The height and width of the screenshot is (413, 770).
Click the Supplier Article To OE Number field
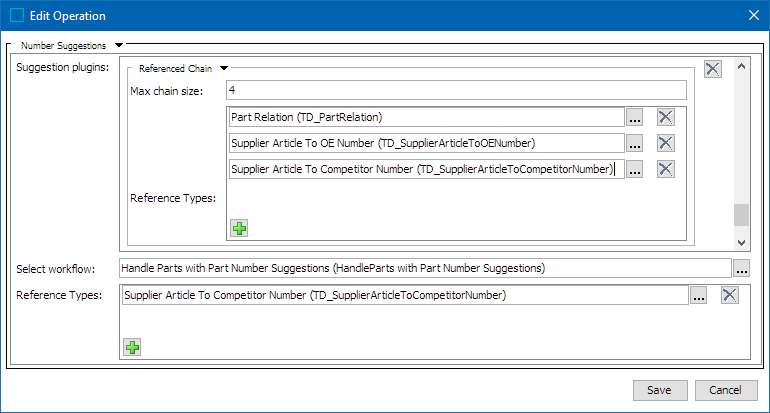click(x=427, y=143)
